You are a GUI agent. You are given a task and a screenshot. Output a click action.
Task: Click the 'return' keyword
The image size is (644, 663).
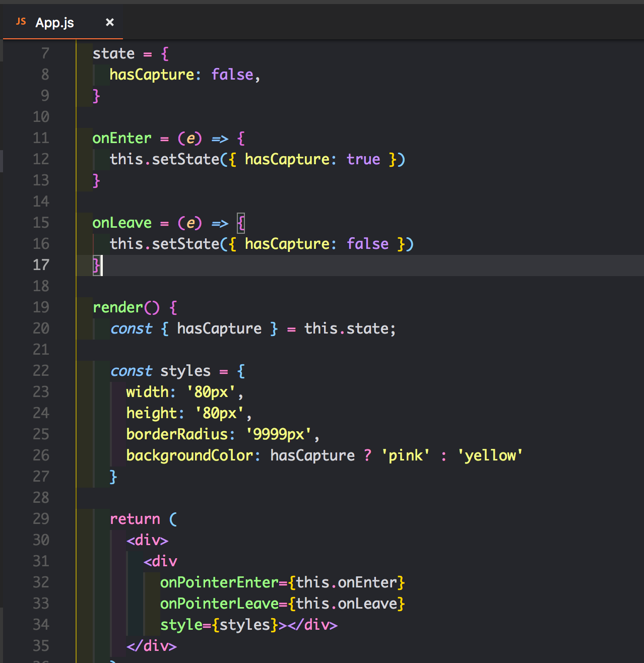point(135,519)
